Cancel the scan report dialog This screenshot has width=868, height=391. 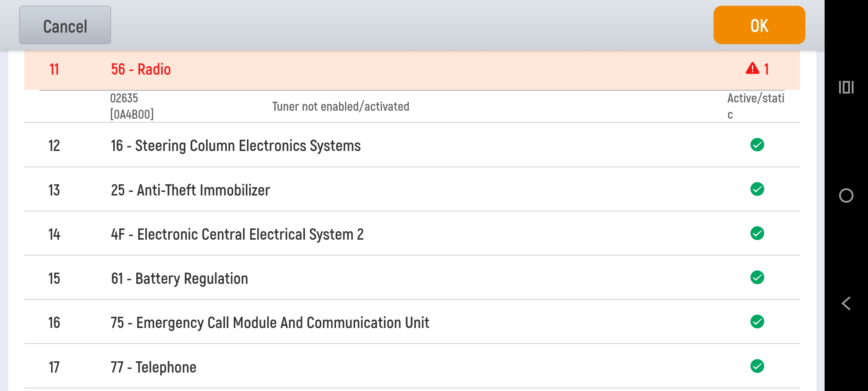pos(65,25)
